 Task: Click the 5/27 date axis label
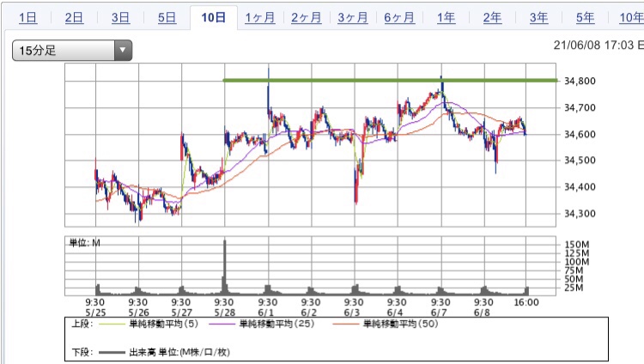tap(181, 312)
